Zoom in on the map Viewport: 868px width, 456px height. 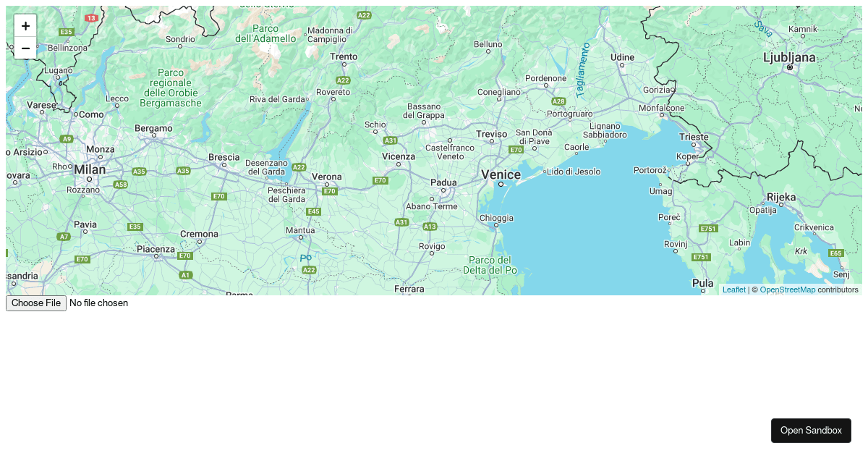[x=25, y=26]
